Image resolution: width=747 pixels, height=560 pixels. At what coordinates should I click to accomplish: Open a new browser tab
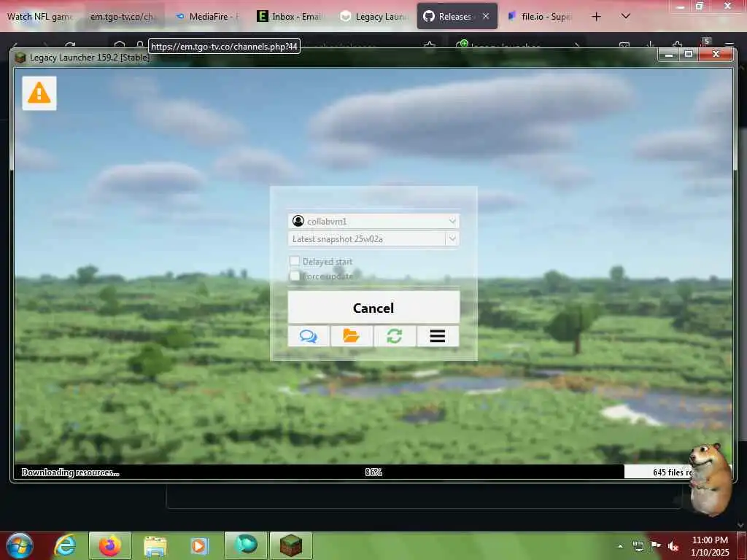click(596, 17)
